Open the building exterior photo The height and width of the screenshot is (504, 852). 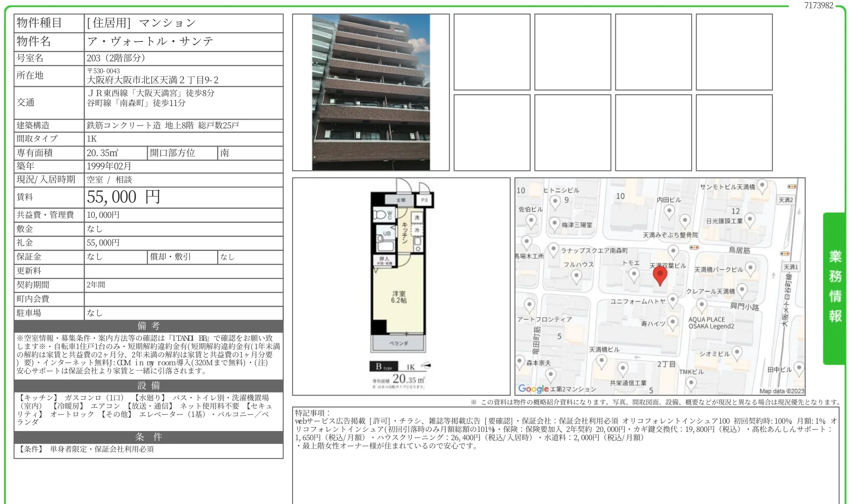[370, 92]
